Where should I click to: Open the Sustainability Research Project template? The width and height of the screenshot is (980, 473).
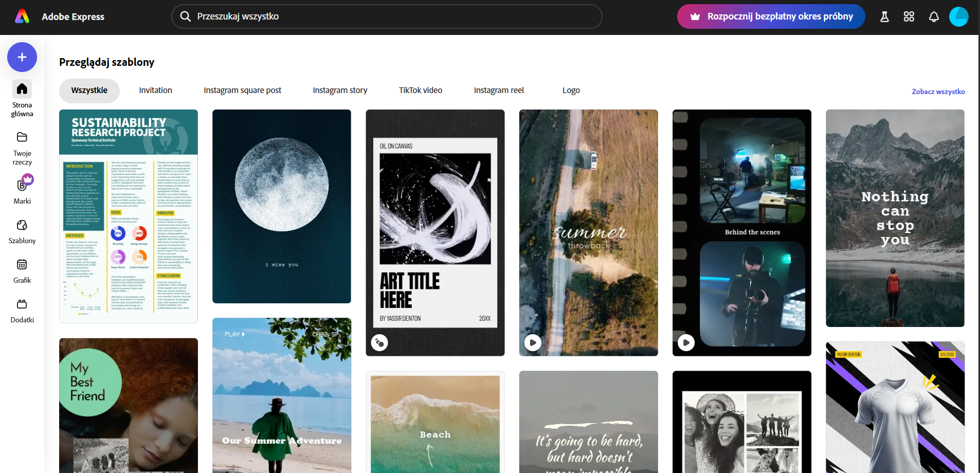[129, 216]
